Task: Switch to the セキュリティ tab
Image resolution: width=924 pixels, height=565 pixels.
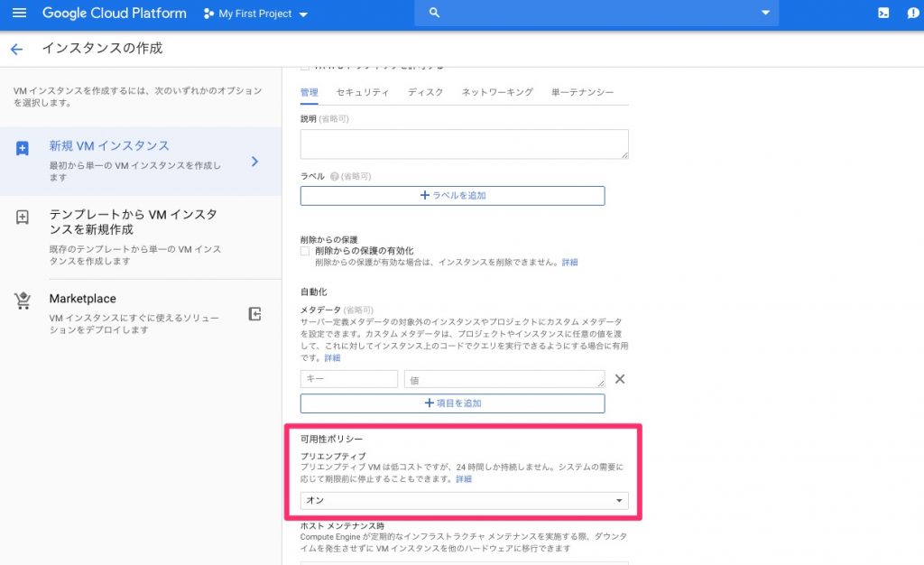Action: click(x=362, y=92)
